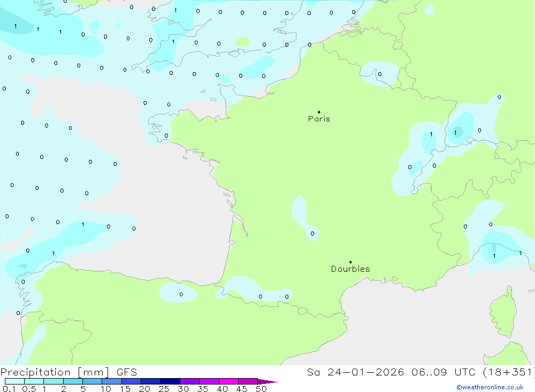Pick the 1–2 mm legend color swatch

click(x=53, y=381)
